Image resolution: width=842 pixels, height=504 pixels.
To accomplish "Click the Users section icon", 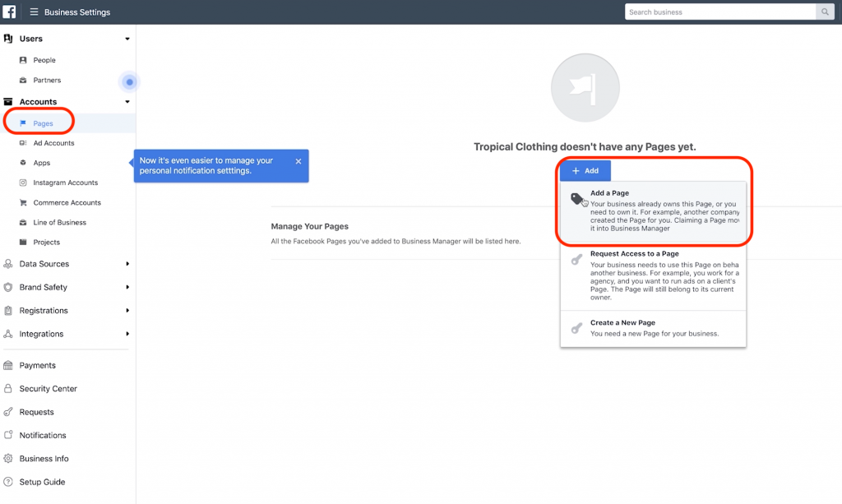I will (8, 39).
